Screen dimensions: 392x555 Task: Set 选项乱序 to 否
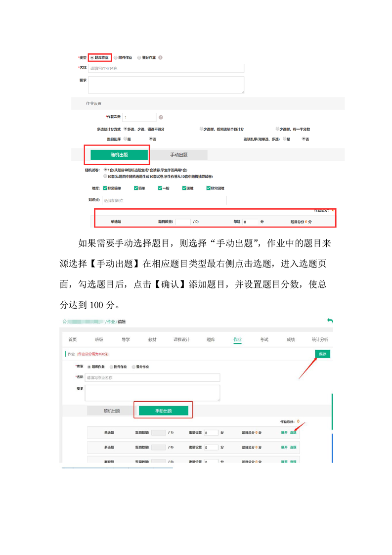303,139
